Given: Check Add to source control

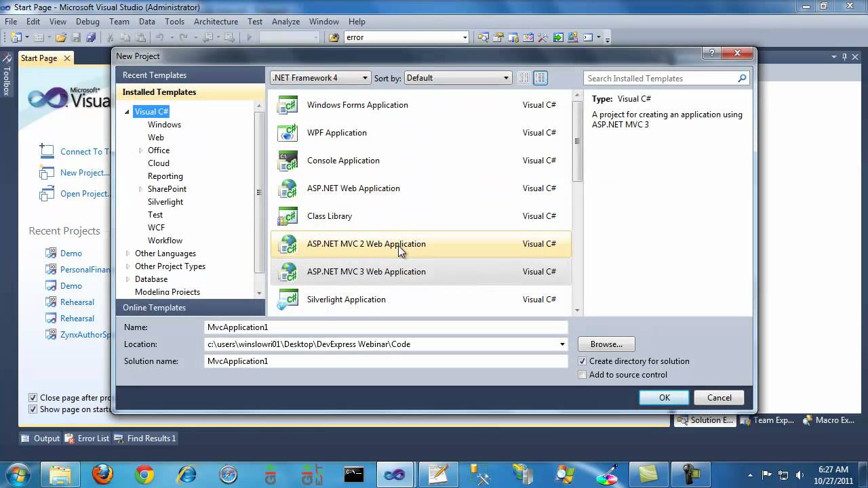Looking at the screenshot, I should point(583,375).
